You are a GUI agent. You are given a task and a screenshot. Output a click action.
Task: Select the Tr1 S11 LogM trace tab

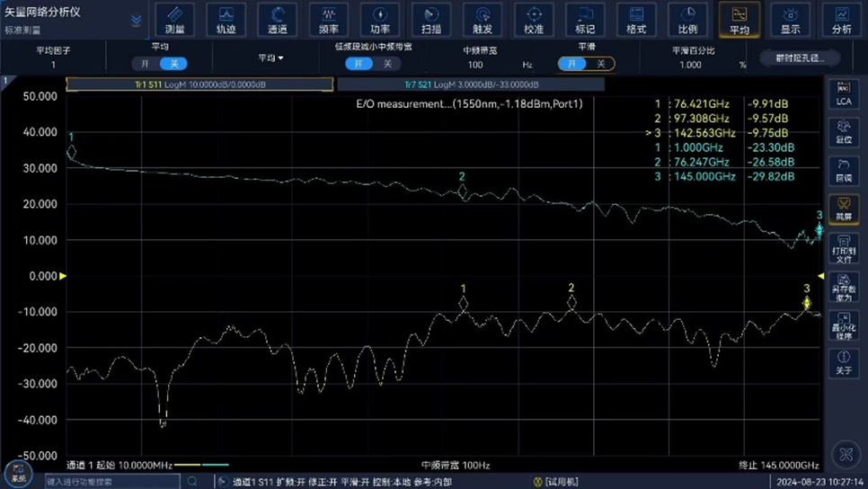[199, 84]
